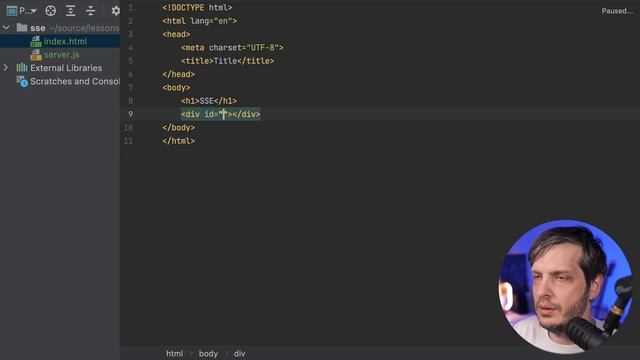This screenshot has width=640, height=360.
Task: Click the body breadcrumb
Action: 208,353
